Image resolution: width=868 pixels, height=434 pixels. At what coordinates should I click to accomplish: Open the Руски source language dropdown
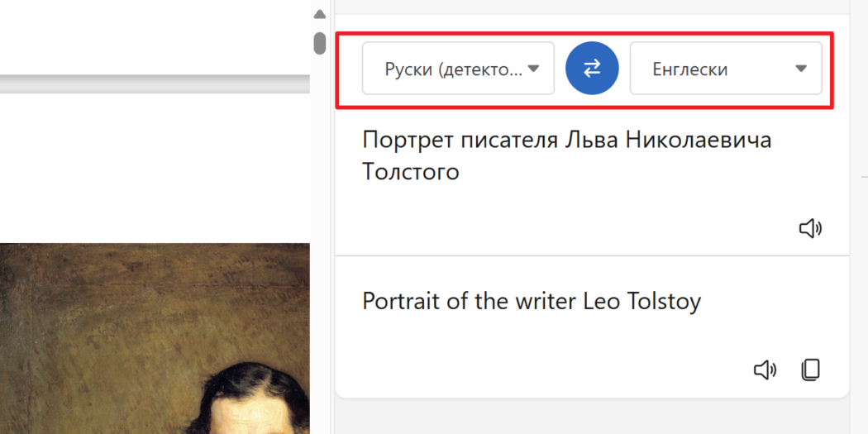tap(458, 68)
